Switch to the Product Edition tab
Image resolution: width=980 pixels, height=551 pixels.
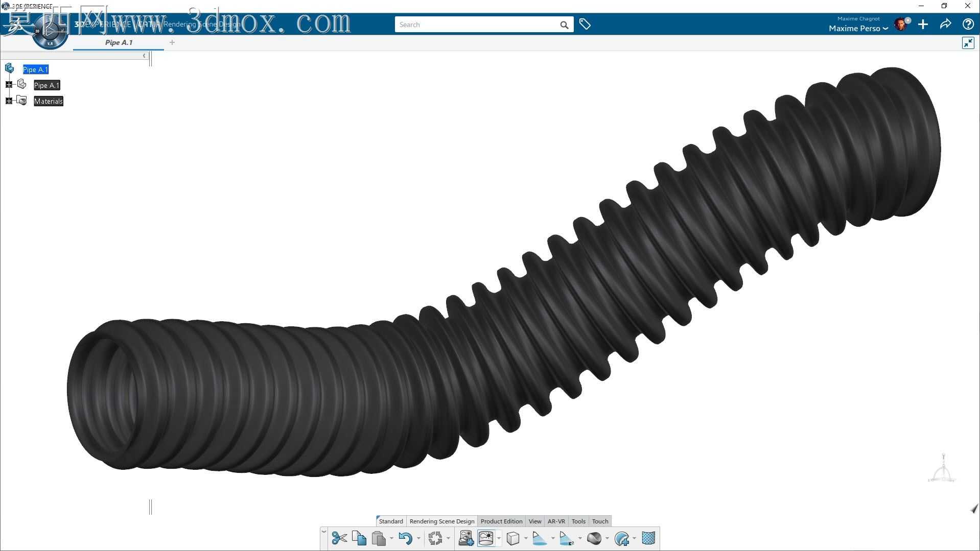501,521
